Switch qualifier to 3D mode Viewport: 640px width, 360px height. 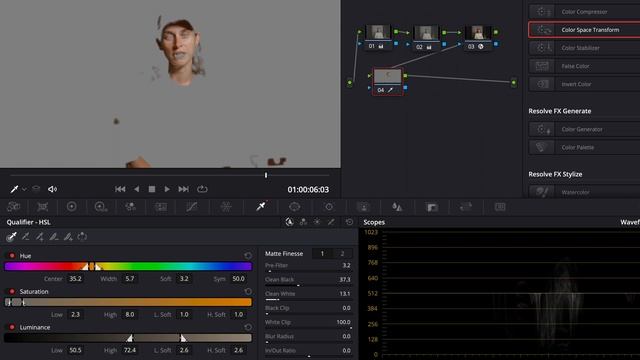point(331,222)
